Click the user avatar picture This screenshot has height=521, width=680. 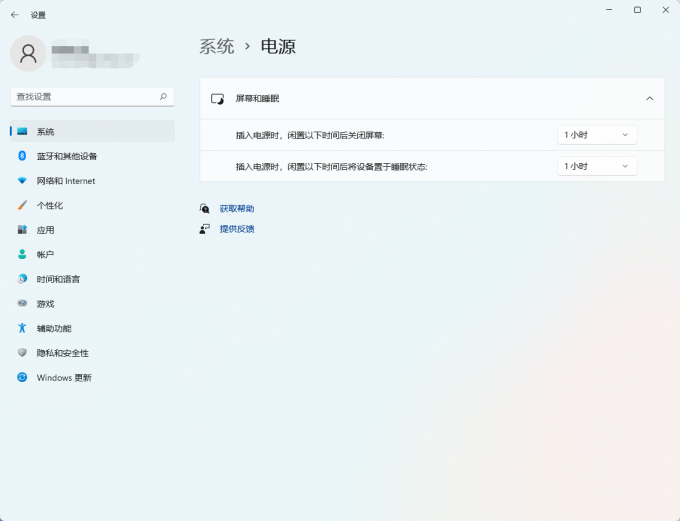click(28, 53)
